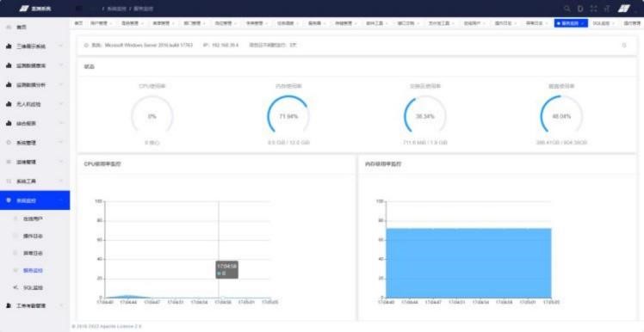644x332 pixels.
Task: Click the 首页 home icon in sidebar
Action: 9,27
